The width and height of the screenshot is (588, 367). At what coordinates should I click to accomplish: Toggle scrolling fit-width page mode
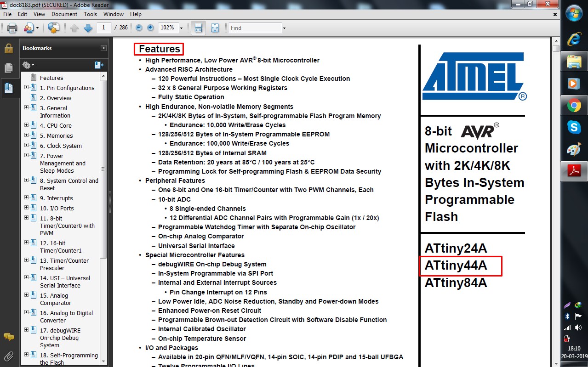[x=198, y=28]
